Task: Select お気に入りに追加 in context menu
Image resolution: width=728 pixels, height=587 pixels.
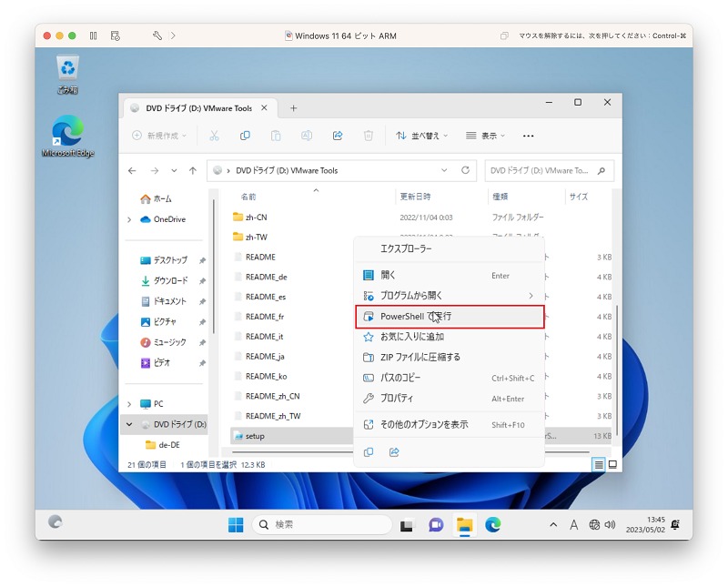Action: point(449,337)
